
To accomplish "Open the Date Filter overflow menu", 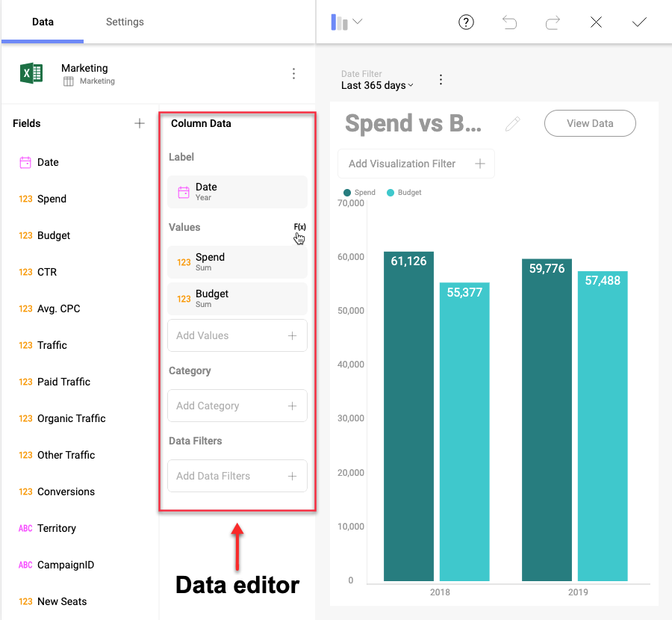I will pyautogui.click(x=441, y=80).
